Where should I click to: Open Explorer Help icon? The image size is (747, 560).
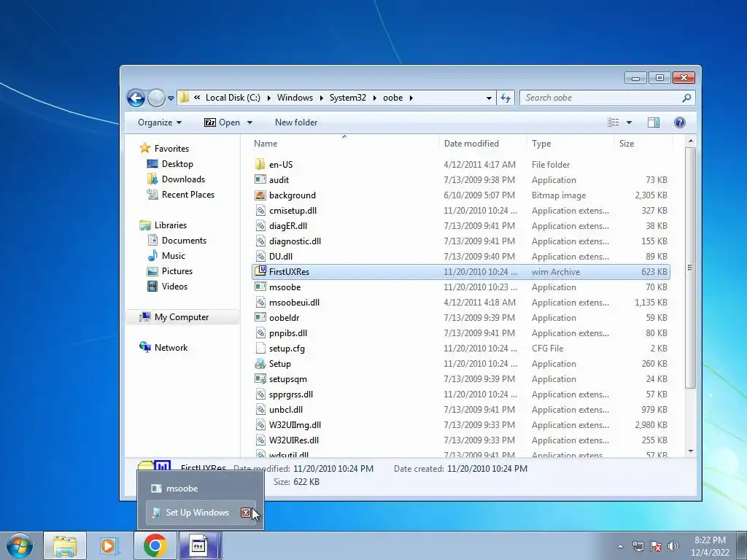point(680,122)
